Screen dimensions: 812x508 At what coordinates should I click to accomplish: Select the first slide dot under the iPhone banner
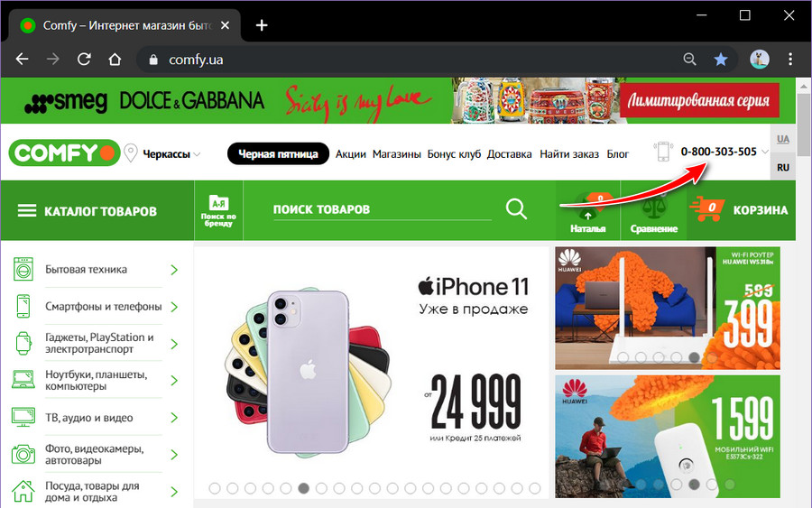coord(215,488)
